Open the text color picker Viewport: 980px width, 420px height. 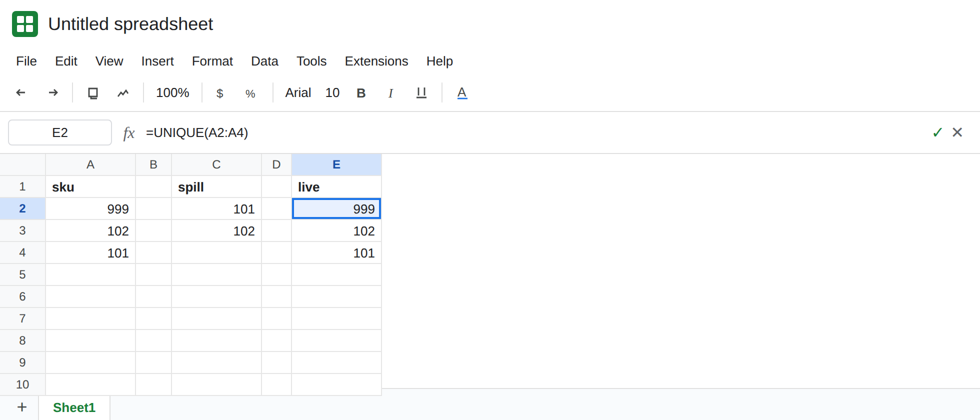(x=462, y=93)
